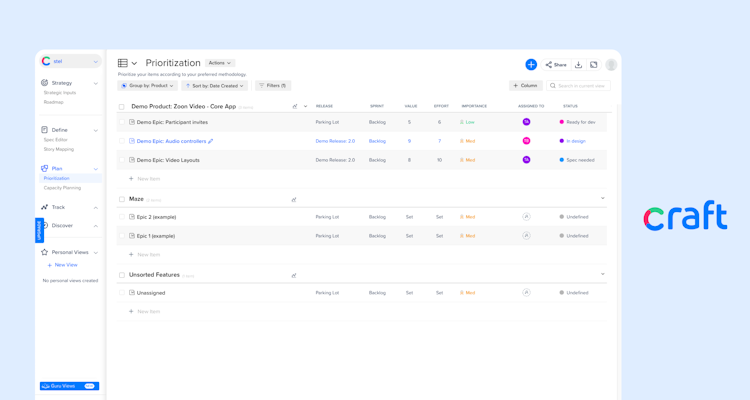This screenshot has width=750, height=400.
Task: Open the workspace selector dropdown
Action: [x=70, y=61]
